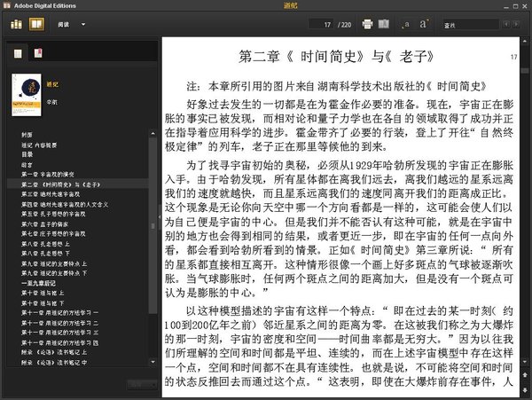Maximize the Adobe Digital Editions window
Screen dimensions: 532x400
(515, 6)
